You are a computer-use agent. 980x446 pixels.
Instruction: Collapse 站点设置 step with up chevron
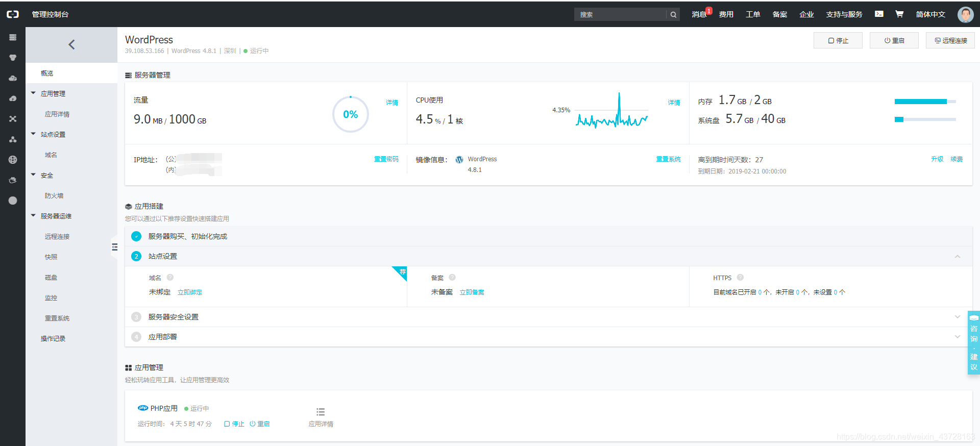coord(958,256)
